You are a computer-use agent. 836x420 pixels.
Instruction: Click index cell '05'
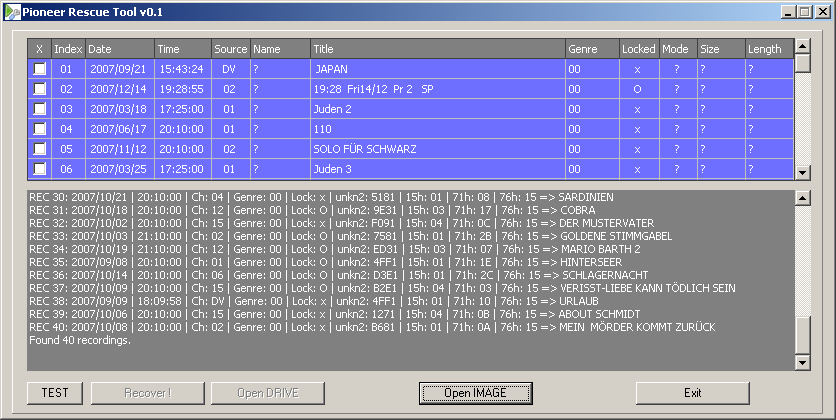[68, 149]
